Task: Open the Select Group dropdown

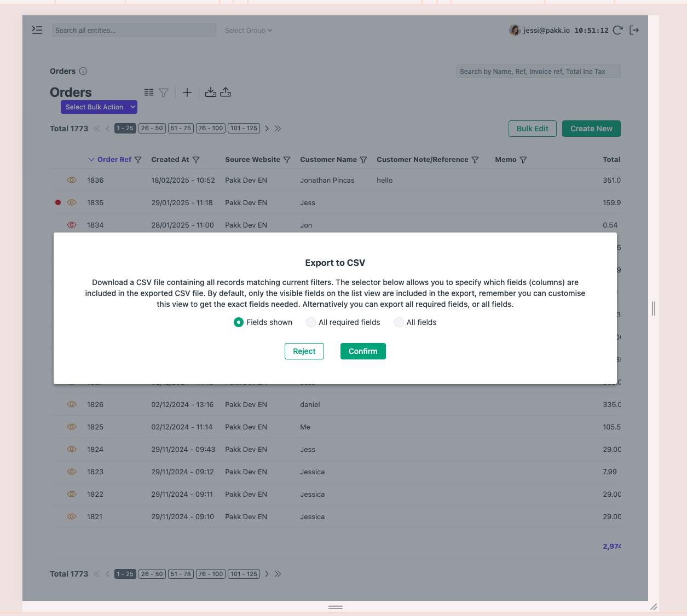Action: [248, 30]
